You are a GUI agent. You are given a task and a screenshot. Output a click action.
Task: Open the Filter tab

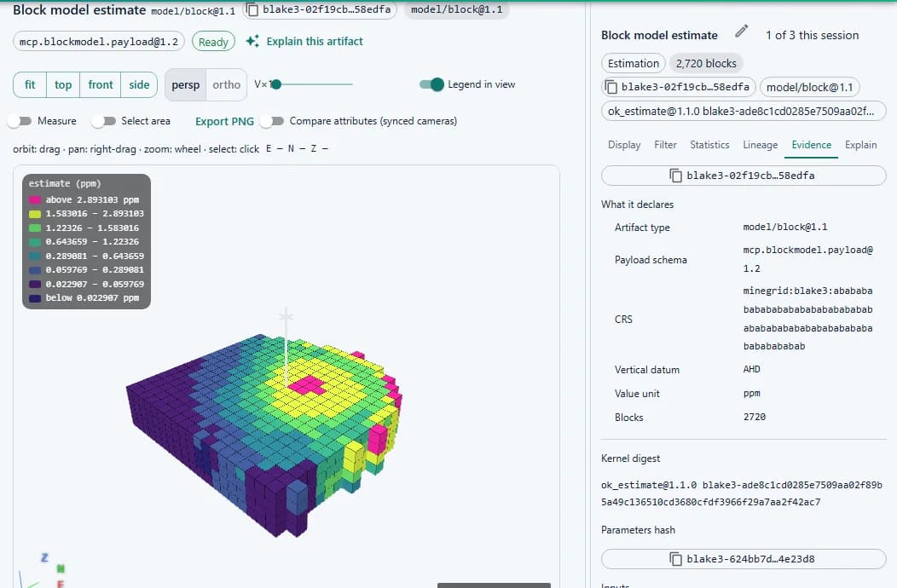coord(665,145)
